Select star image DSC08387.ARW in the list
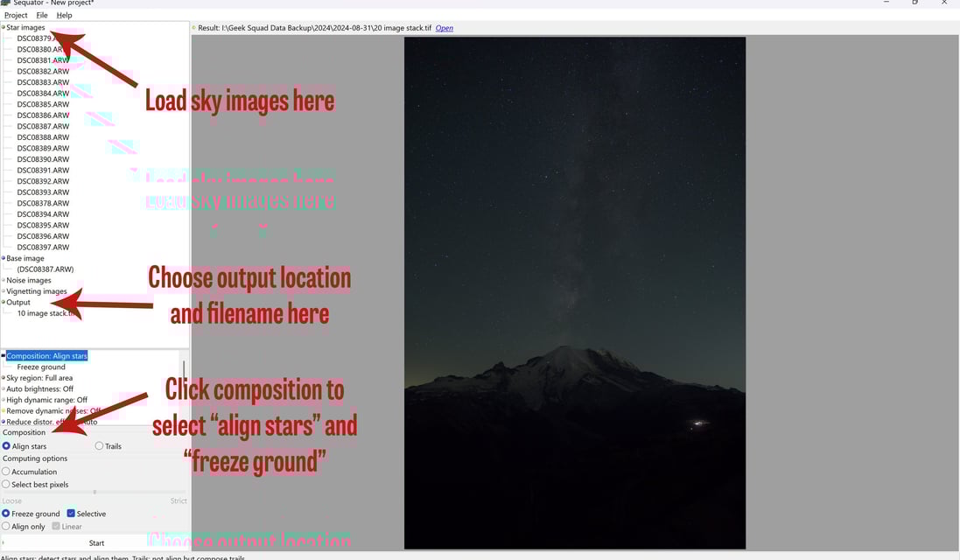 43,127
